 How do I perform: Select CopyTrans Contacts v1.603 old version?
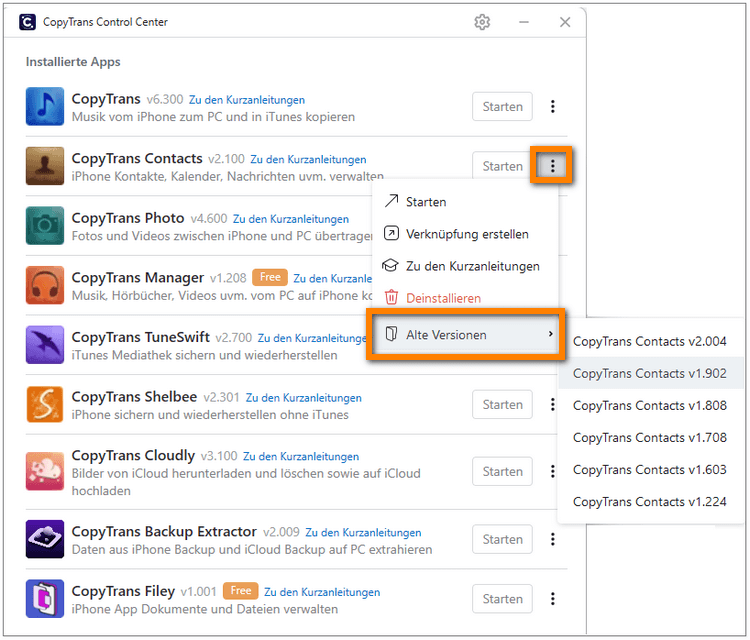(650, 470)
